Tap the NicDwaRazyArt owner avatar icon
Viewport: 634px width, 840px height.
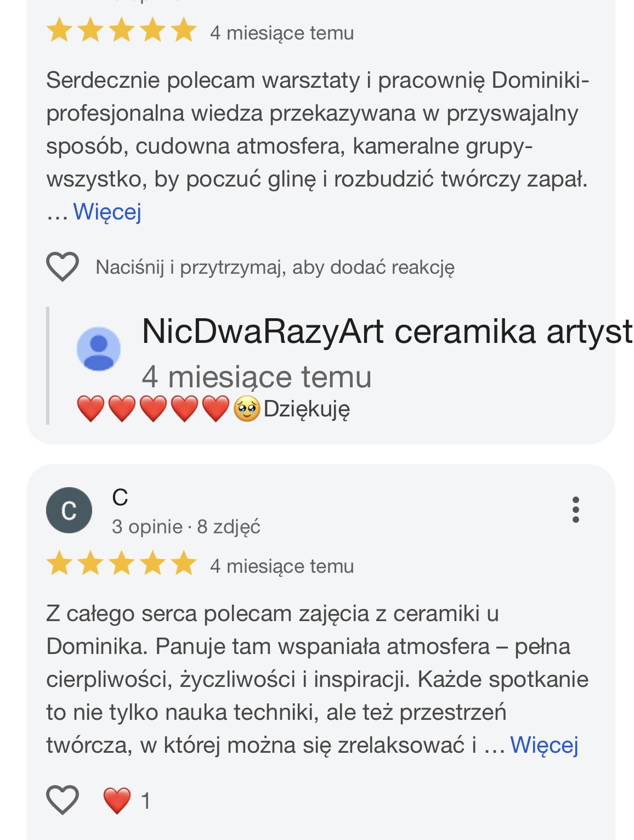point(99,349)
